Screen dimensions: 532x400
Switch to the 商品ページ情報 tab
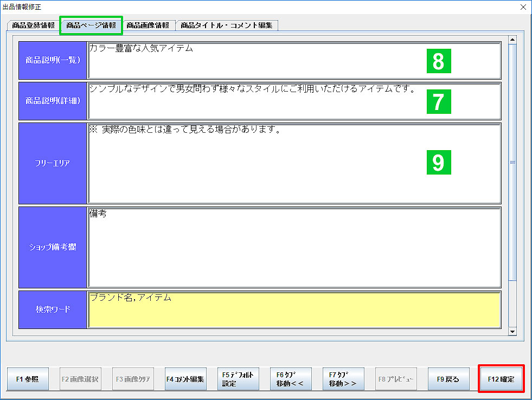click(91, 25)
